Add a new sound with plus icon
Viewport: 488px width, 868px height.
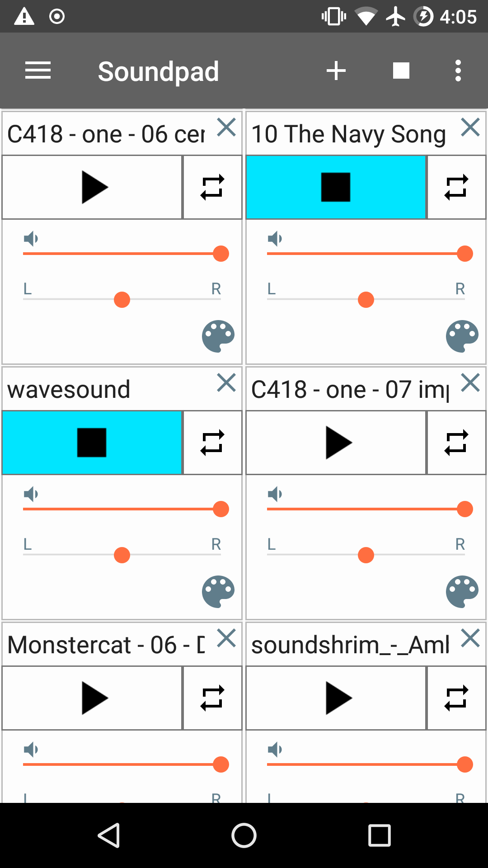coord(336,71)
